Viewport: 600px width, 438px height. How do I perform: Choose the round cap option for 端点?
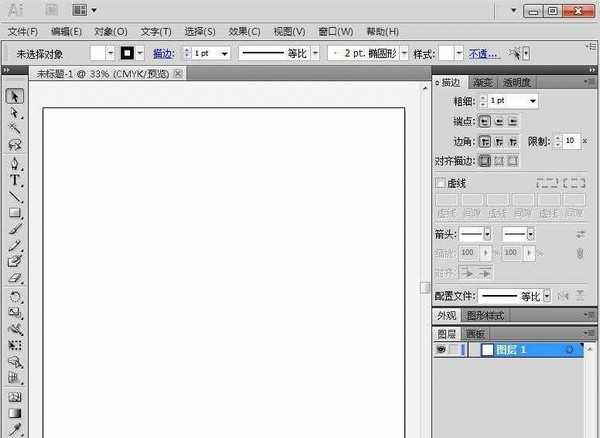[499, 120]
